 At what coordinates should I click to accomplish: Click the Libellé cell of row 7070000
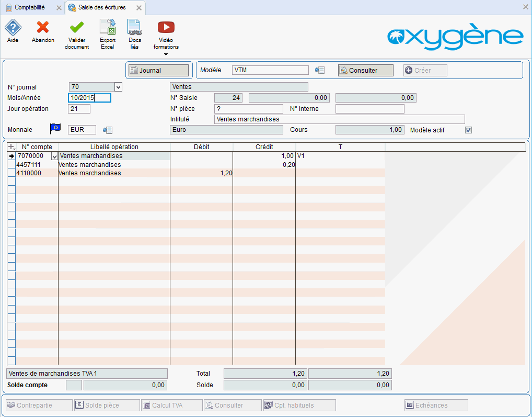pos(114,156)
